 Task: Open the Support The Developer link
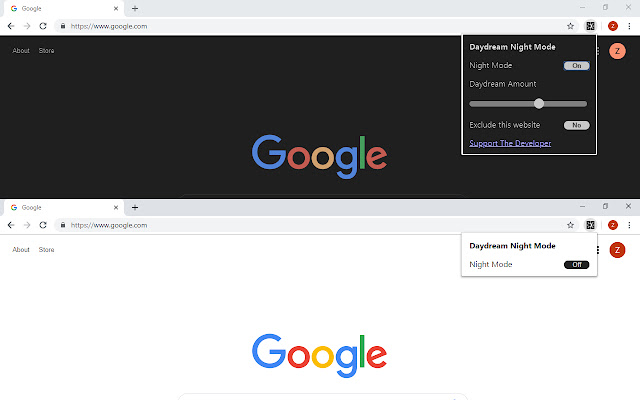(510, 143)
